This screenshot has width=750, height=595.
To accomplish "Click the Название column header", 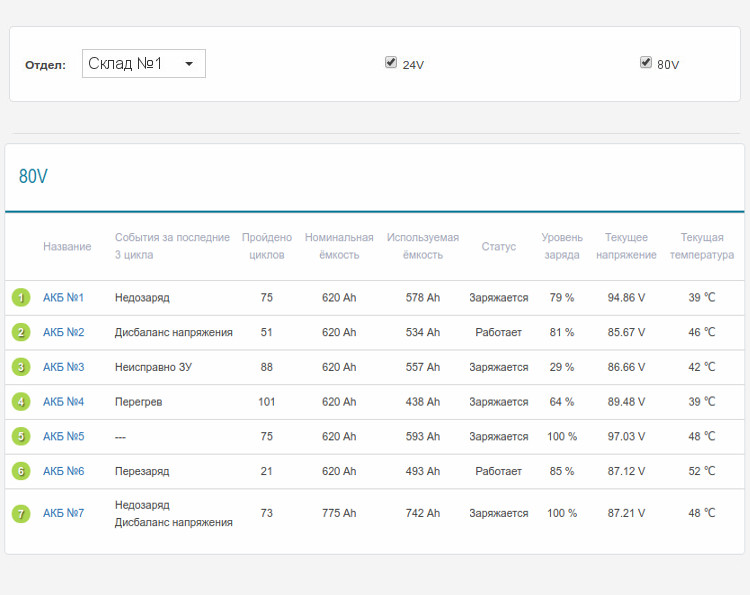I will click(67, 246).
